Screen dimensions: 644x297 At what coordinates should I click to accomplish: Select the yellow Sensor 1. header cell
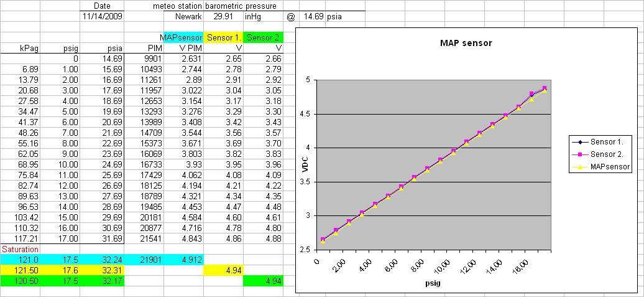click(x=223, y=38)
